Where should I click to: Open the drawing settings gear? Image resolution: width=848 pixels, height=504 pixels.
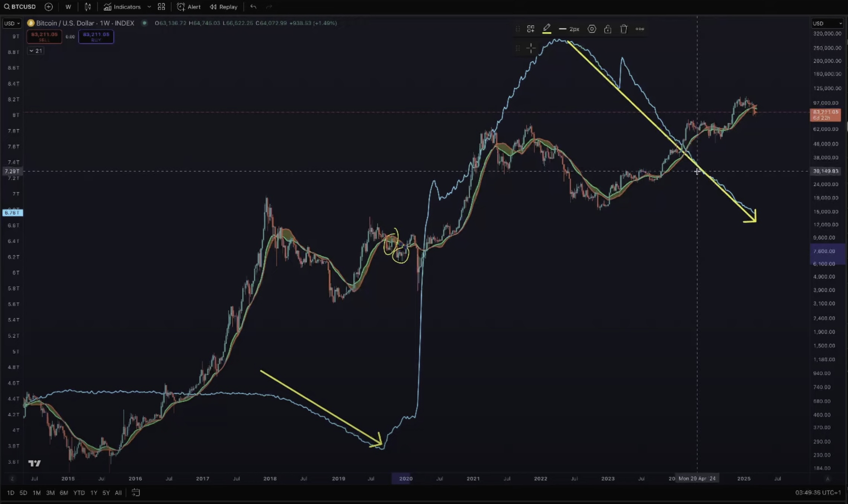tap(592, 29)
